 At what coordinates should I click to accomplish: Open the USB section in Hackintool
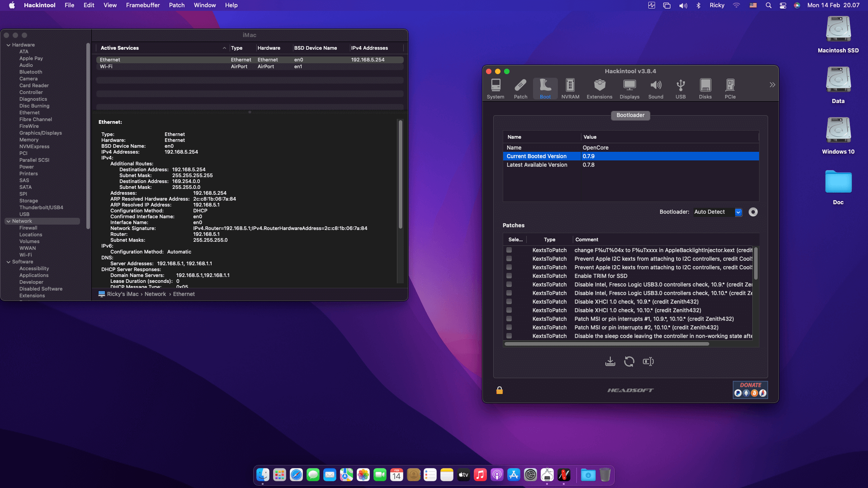coord(680,89)
